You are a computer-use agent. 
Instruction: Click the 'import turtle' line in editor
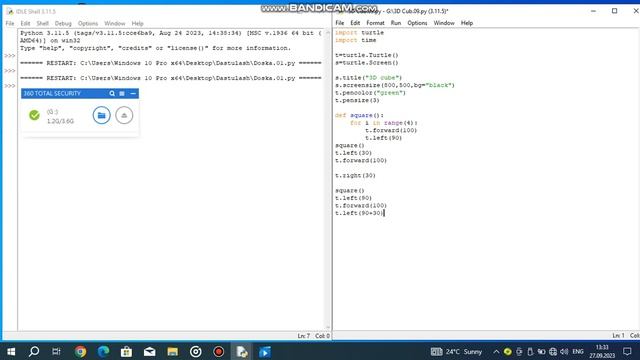click(359, 33)
